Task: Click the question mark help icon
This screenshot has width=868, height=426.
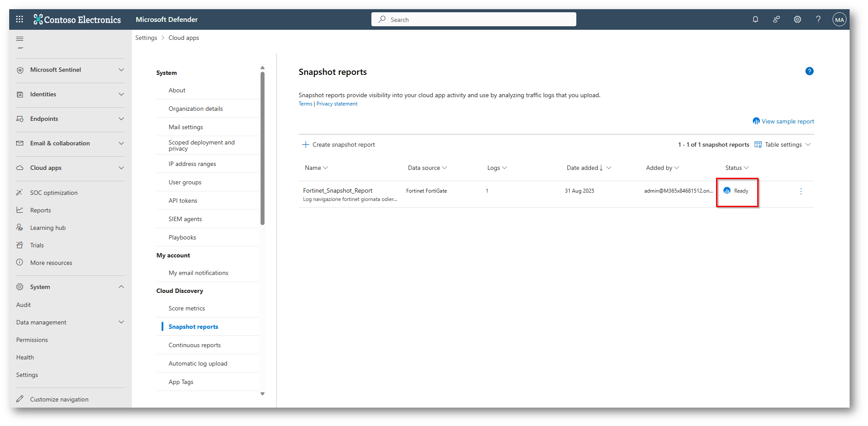Action: 818,19
